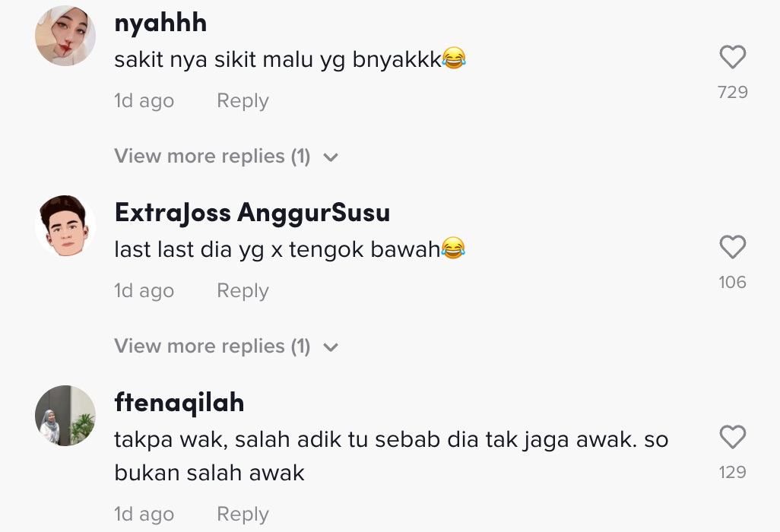
Task: Open the nyahhh username link
Action: (x=160, y=23)
